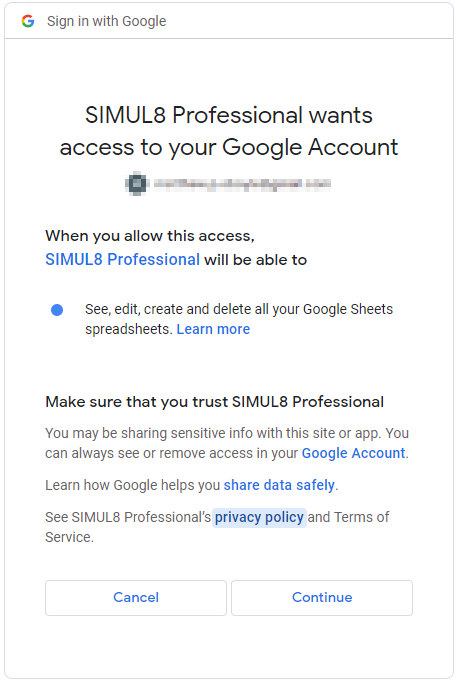Click the 'Learn how Google helps you' text

[133, 485]
